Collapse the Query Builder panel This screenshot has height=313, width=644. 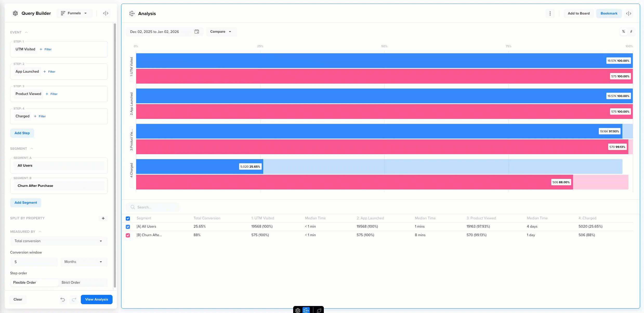(x=106, y=13)
